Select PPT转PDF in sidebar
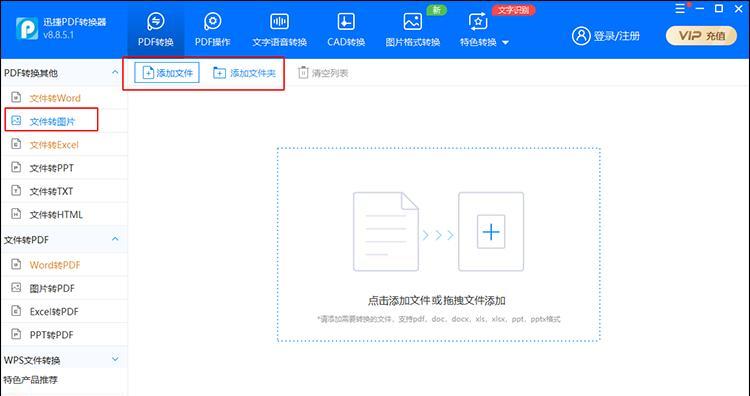The height and width of the screenshot is (396, 750). pyautogui.click(x=64, y=335)
